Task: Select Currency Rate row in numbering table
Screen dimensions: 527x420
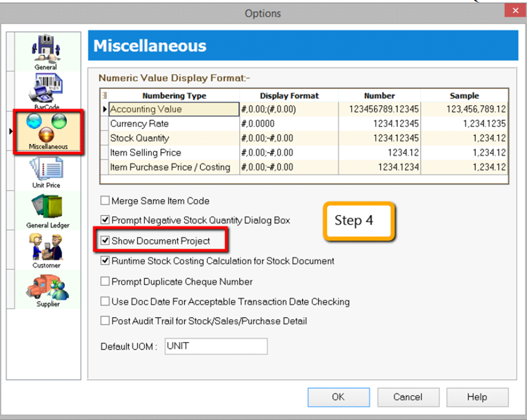Action: 174,124
